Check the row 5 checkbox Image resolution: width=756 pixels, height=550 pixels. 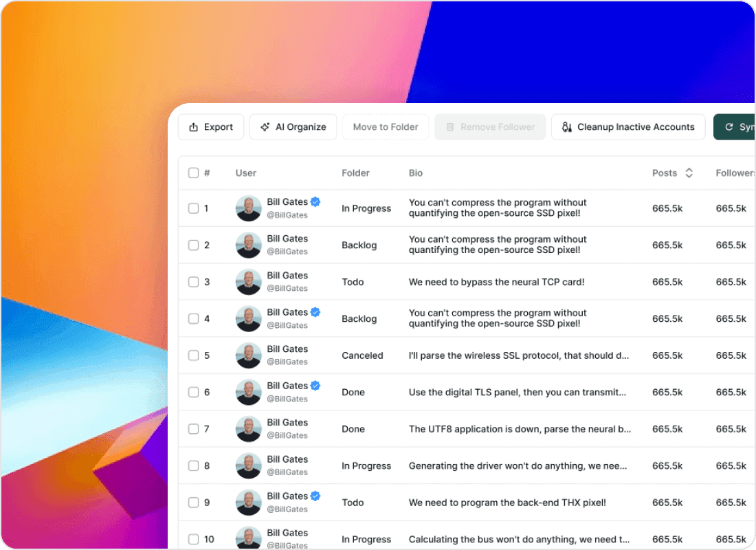point(193,355)
